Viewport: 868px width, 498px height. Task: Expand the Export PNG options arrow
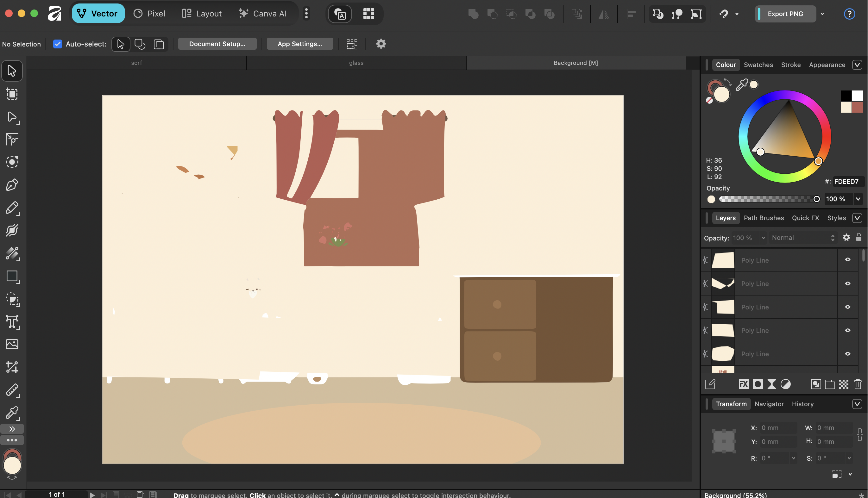822,14
